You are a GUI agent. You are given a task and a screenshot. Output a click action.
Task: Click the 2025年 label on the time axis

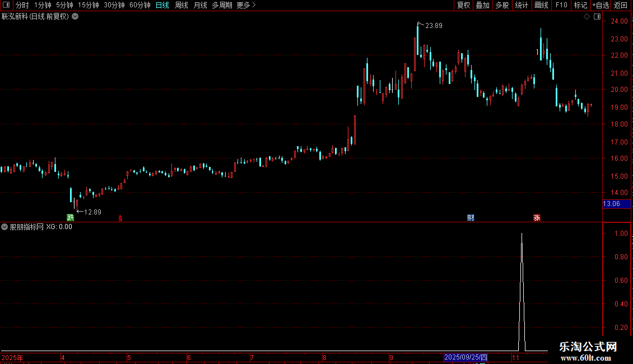tap(12, 357)
